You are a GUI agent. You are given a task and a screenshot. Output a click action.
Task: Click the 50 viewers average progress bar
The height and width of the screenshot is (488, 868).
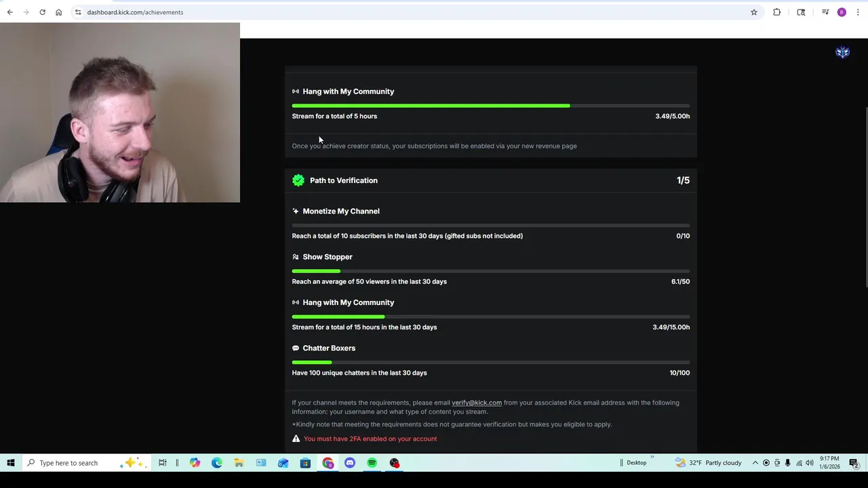(491, 271)
